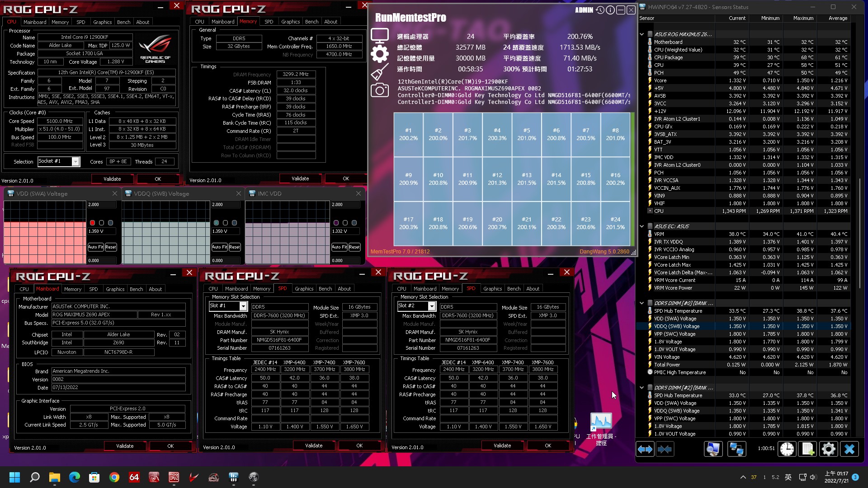Open HWiNFO sensor search monitor icon
Screen dimensions: 868x488
coord(713,449)
